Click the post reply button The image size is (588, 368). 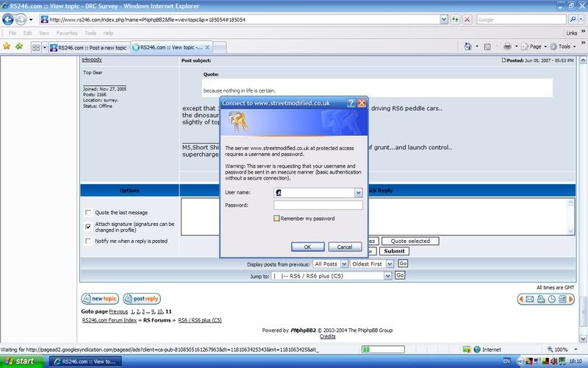point(142,299)
